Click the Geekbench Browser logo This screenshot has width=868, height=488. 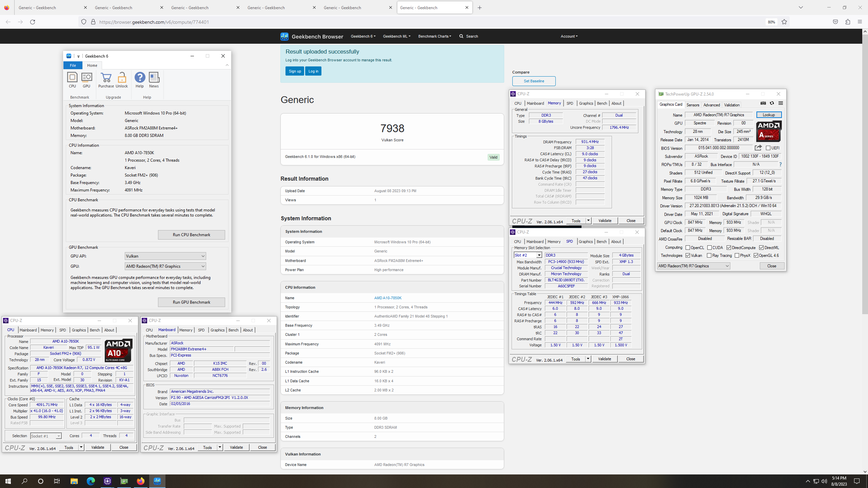click(312, 36)
